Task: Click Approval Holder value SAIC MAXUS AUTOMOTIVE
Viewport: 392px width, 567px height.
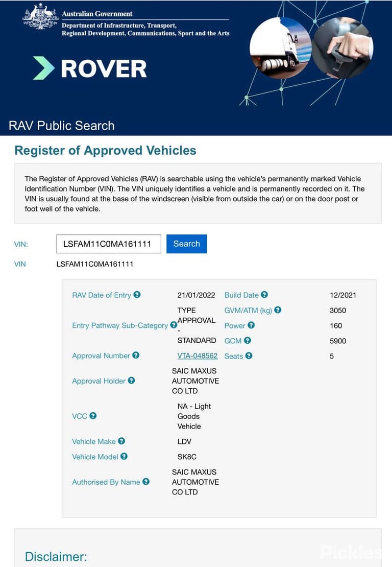Action: coord(195,381)
